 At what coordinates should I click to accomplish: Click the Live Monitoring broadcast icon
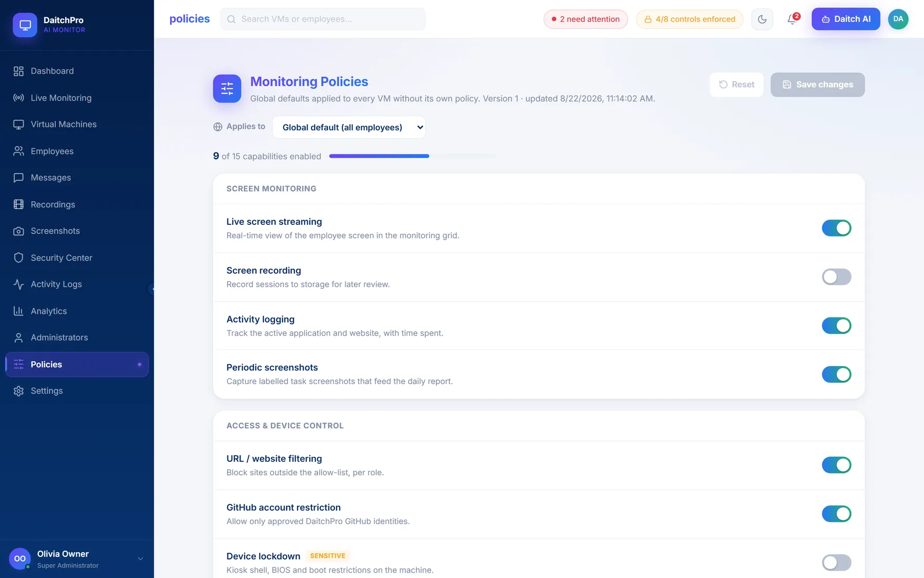pyautogui.click(x=18, y=98)
